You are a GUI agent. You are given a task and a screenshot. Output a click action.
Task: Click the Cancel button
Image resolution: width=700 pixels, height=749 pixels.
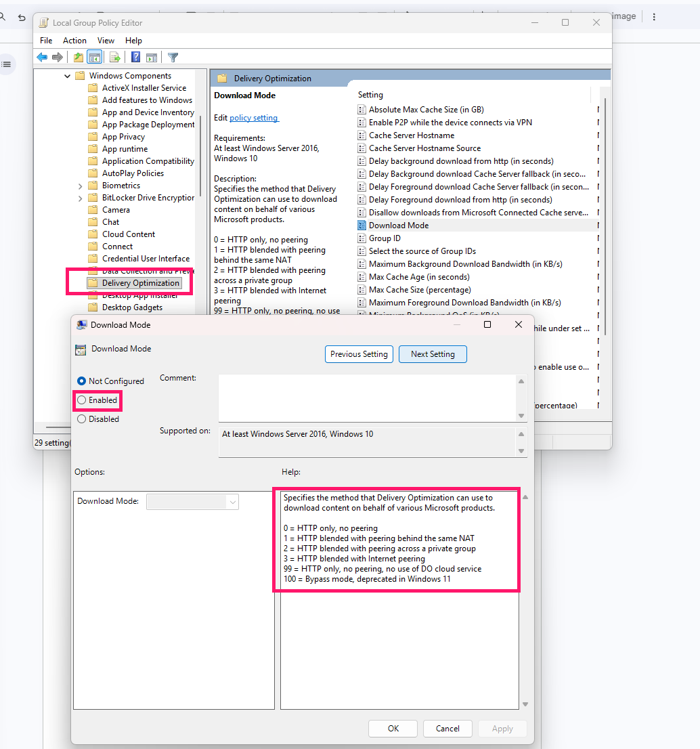[447, 729]
